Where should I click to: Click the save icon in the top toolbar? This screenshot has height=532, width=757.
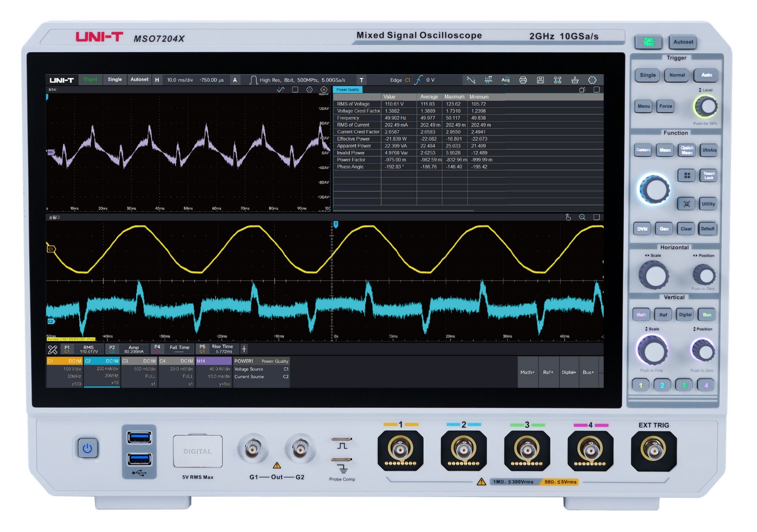point(541,80)
